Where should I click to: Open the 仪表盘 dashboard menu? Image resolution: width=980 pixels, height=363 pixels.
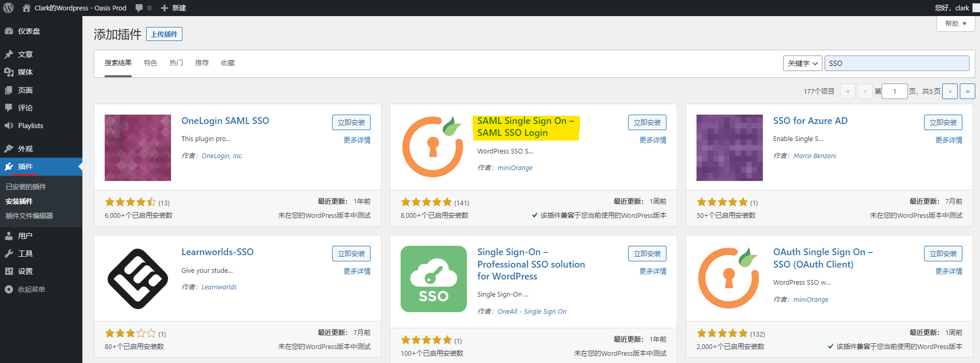(x=29, y=31)
